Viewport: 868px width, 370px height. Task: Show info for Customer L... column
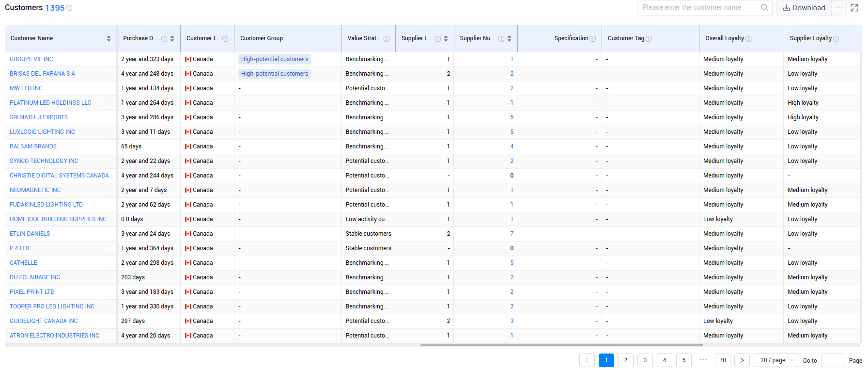coord(225,39)
